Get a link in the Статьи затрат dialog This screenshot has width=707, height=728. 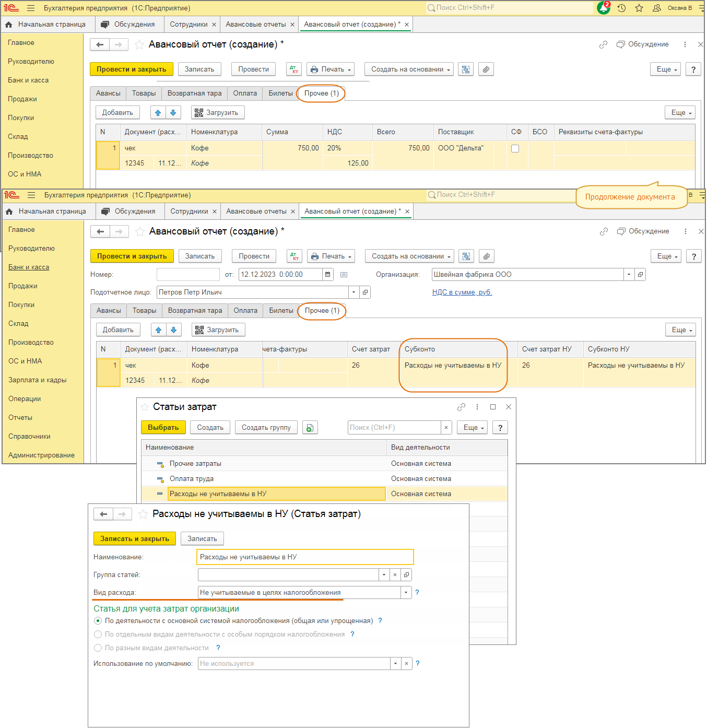point(461,407)
